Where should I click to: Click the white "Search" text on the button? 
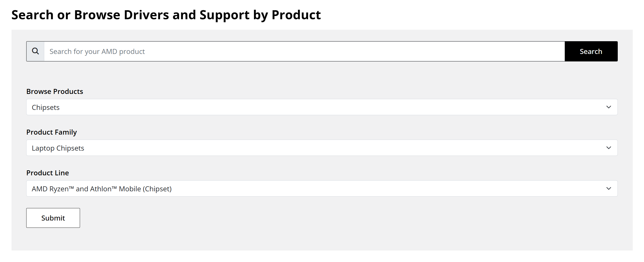click(x=591, y=51)
